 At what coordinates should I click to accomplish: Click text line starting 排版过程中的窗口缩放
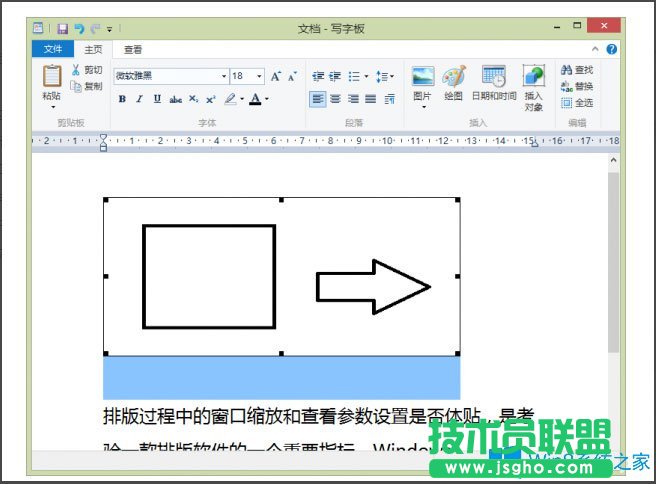click(318, 416)
